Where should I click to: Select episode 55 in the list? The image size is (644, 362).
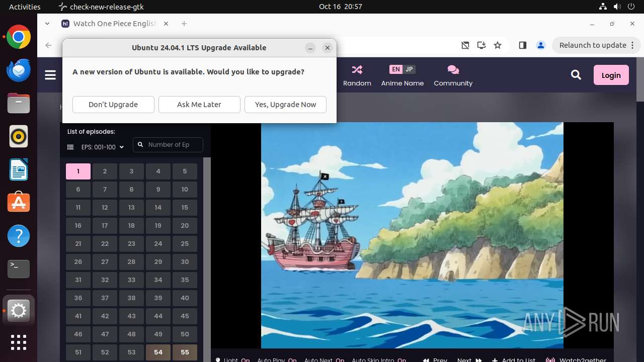coord(185,352)
